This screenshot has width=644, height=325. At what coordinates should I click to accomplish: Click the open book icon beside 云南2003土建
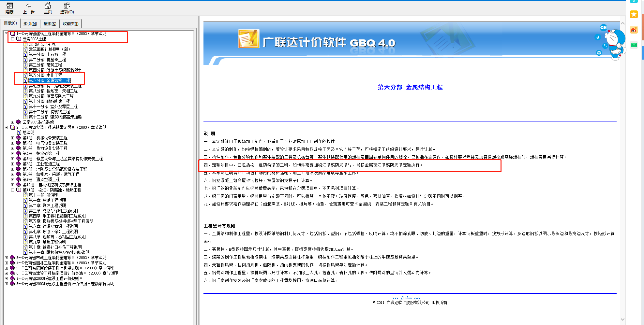pyautogui.click(x=19, y=39)
